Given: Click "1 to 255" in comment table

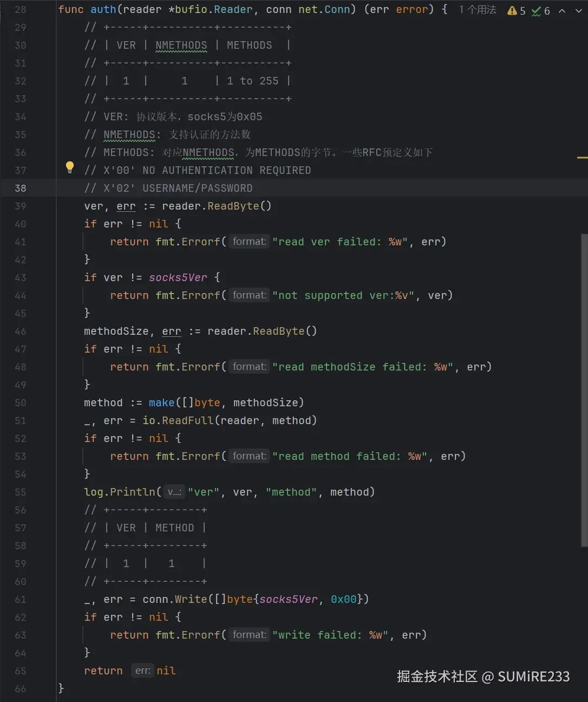Looking at the screenshot, I should (x=253, y=81).
